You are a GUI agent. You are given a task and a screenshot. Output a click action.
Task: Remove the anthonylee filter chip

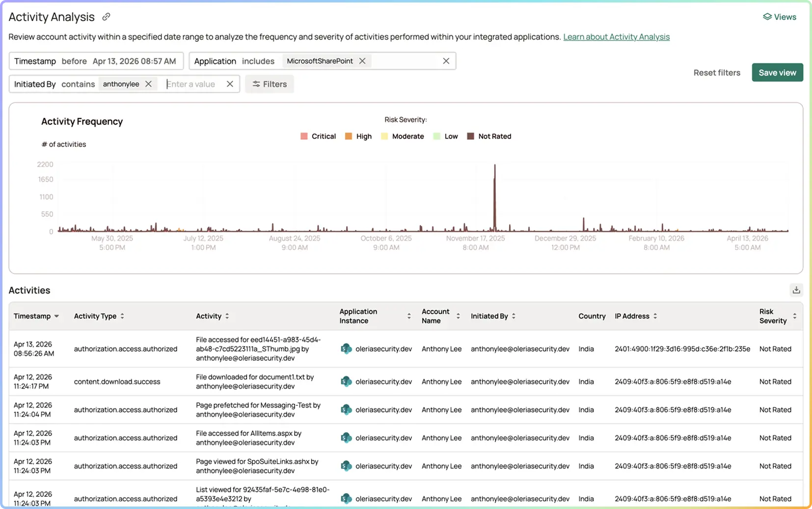148,84
